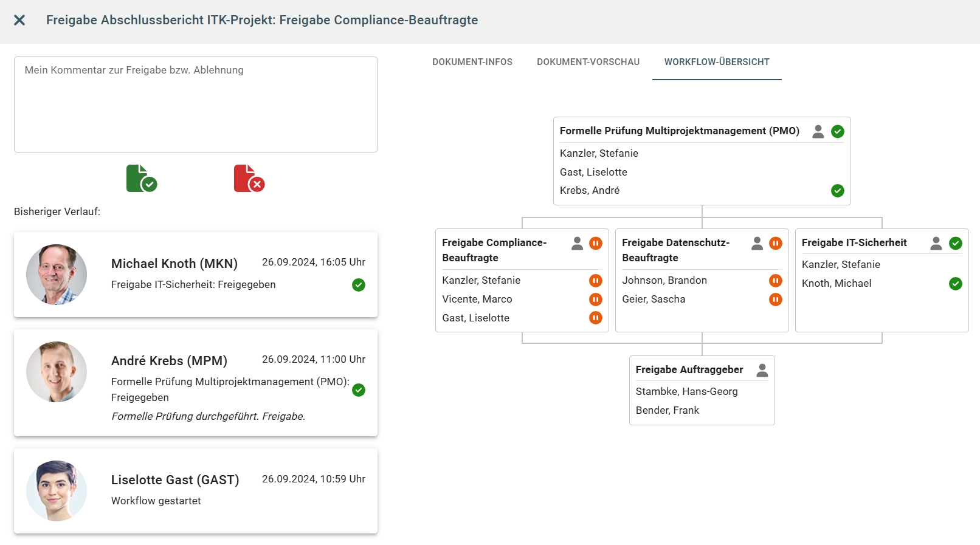Viewport: 980px width, 545px height.
Task: Click Stambke, Hans-Georg in Auftraggeber box
Action: click(686, 392)
